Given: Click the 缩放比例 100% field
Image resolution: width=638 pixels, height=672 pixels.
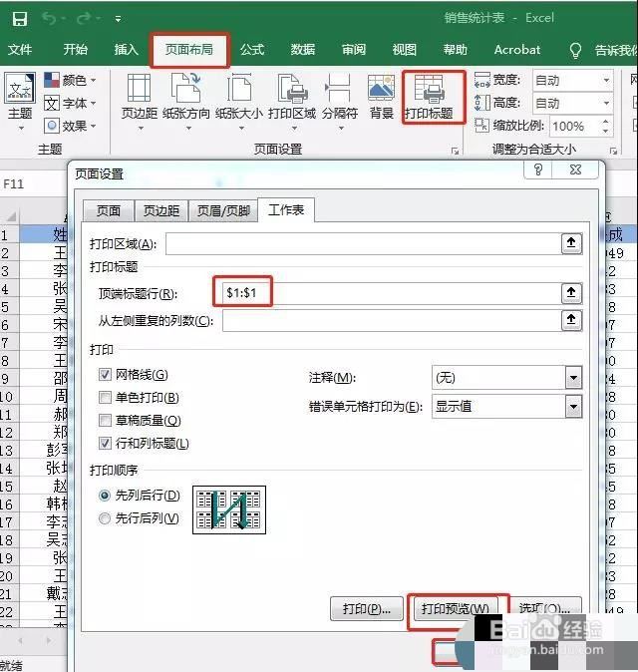Looking at the screenshot, I should click(x=574, y=126).
